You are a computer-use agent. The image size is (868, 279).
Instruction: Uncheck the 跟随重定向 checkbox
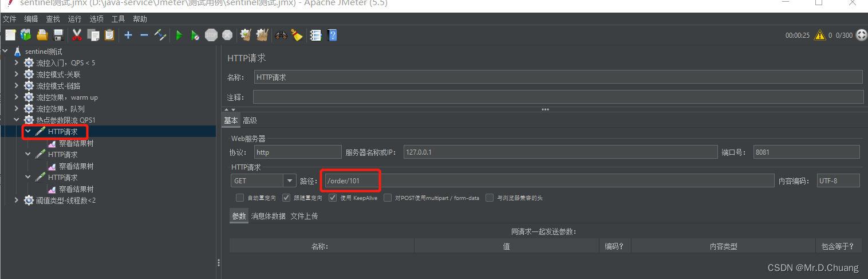click(286, 198)
